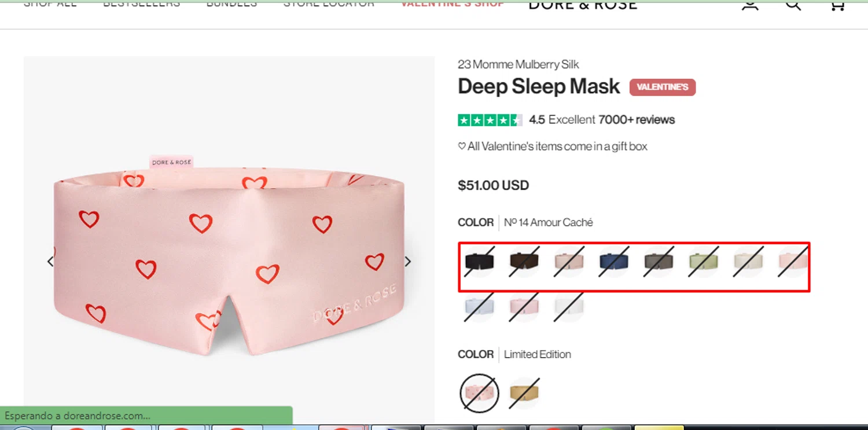Viewport: 868px width, 430px height.
Task: Select the light blue mask swatch
Action: 479,307
